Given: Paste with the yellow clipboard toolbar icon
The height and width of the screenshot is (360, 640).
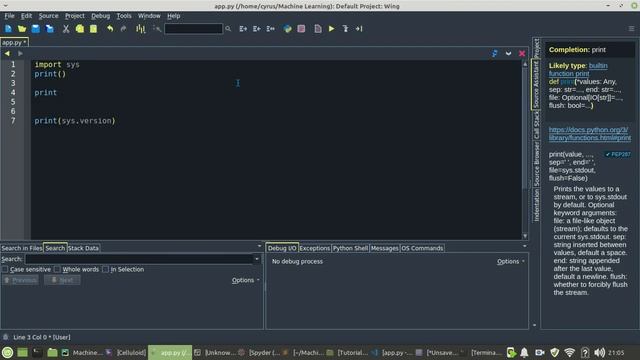Looking at the screenshot, I should (93, 29).
